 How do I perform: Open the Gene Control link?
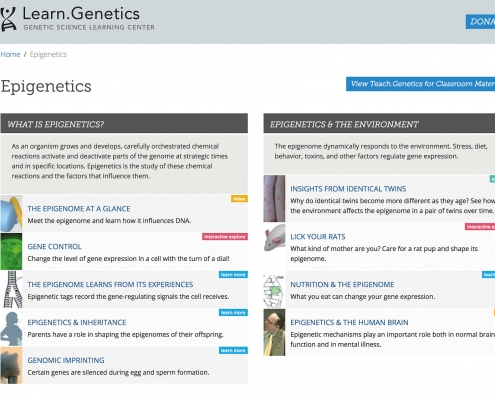[x=54, y=247]
